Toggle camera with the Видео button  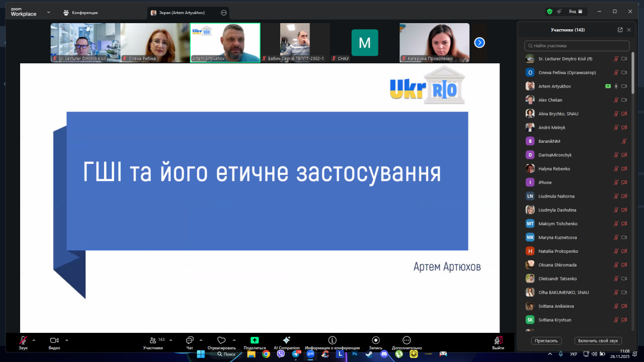click(x=54, y=340)
